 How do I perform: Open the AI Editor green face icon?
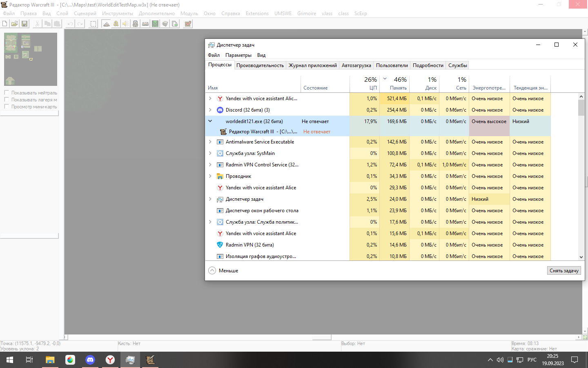(155, 24)
